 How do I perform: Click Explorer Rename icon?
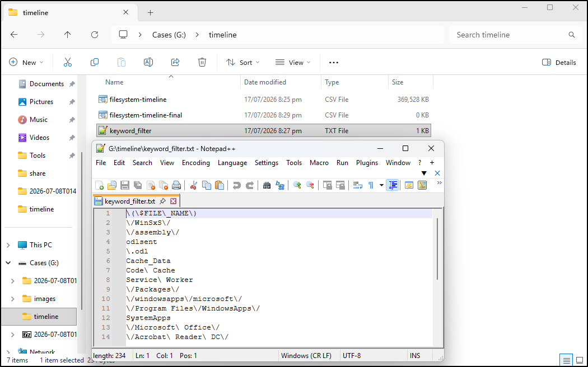(148, 62)
